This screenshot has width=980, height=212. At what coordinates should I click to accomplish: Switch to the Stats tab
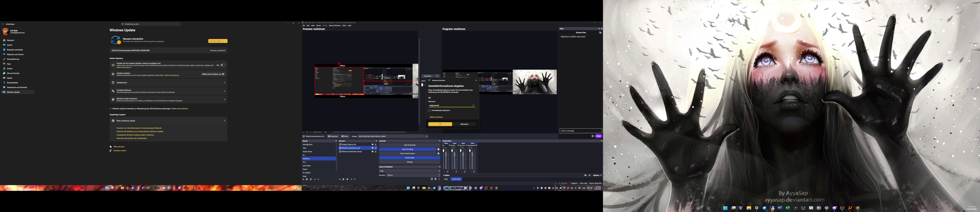click(446, 179)
